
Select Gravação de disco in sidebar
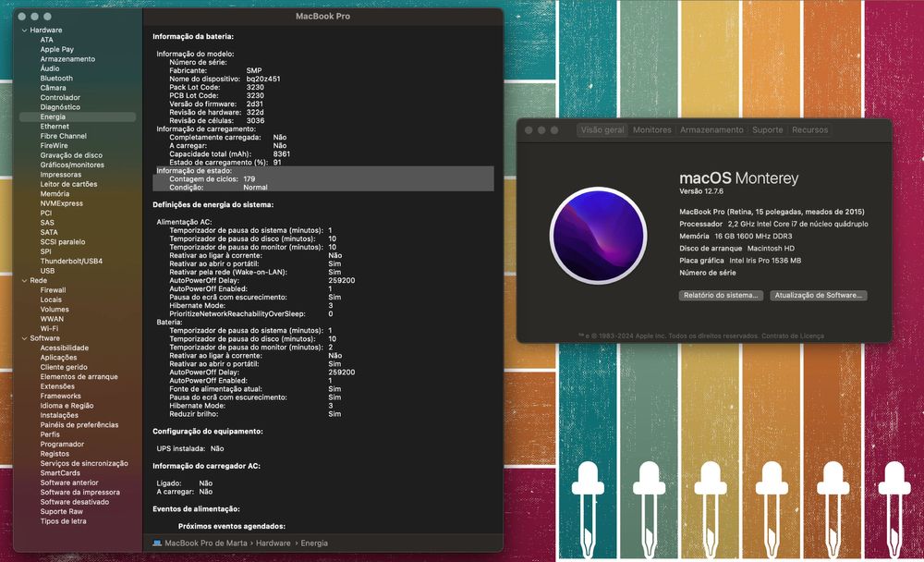pyautogui.click(x=71, y=155)
